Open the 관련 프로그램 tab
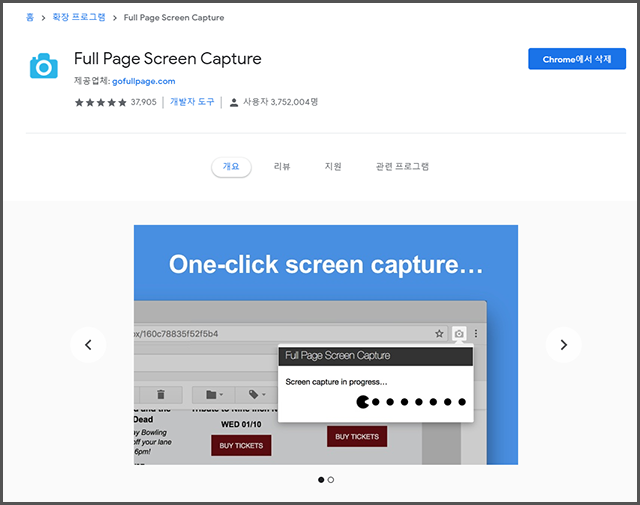Viewport: 640px width, 505px height. point(402,167)
